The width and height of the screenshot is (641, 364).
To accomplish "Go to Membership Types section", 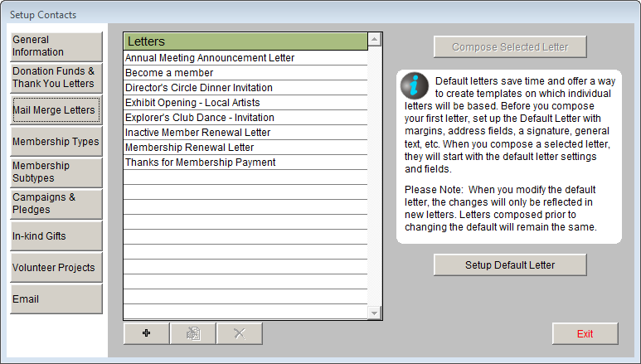I will pos(56,141).
